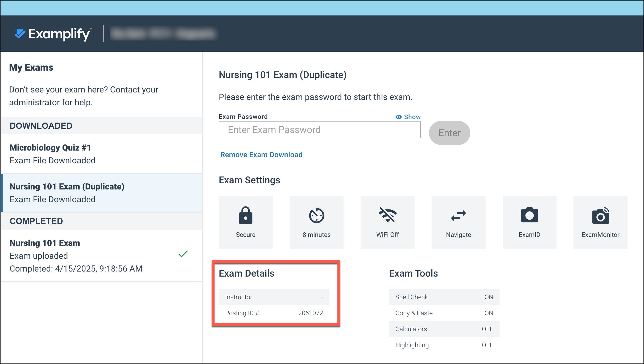This screenshot has width=644, height=364.
Task: Click the green checkmark beside Nursing 101 Exam
Action: coord(183,254)
